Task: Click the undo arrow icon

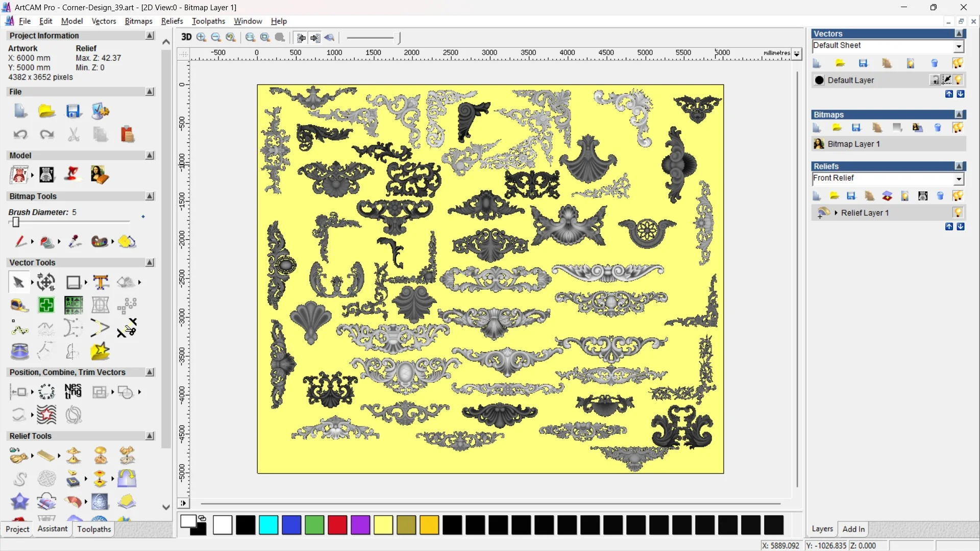Action: click(x=20, y=135)
